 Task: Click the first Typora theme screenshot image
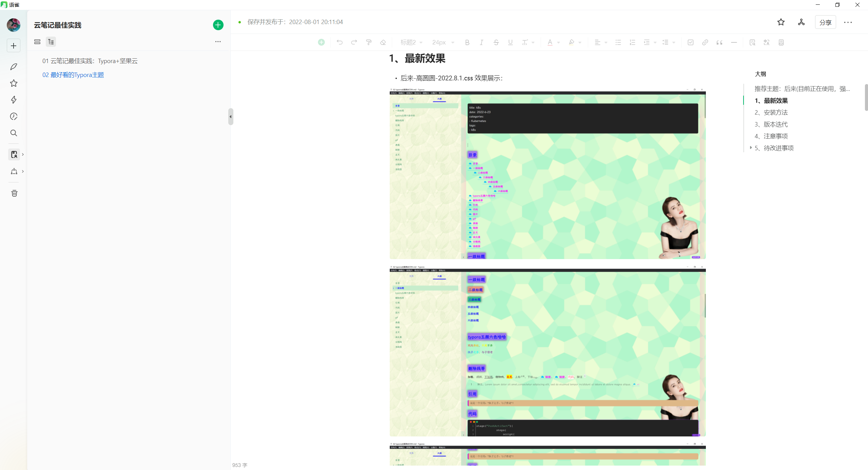point(547,174)
